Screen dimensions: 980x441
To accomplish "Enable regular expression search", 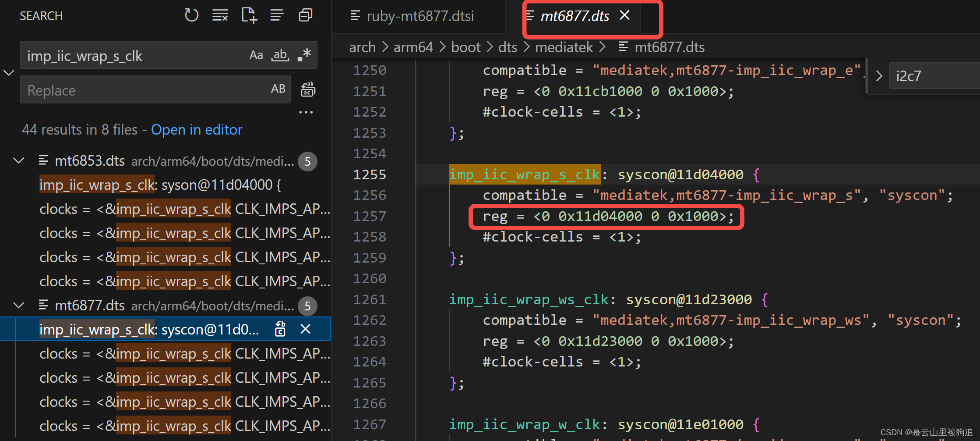I will [303, 55].
